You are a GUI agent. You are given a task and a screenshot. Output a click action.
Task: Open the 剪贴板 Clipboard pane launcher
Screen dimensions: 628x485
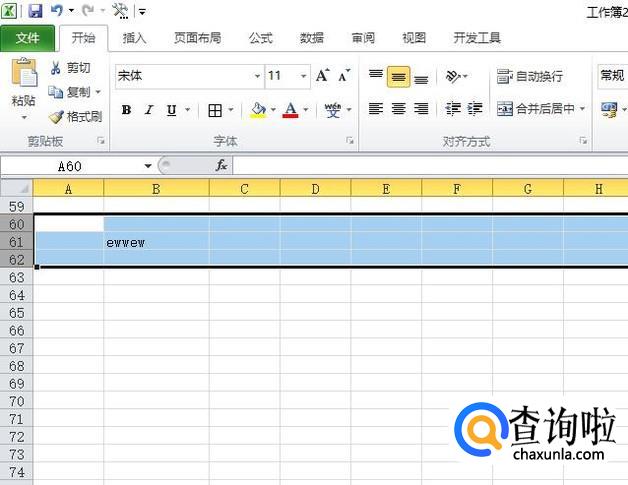101,141
